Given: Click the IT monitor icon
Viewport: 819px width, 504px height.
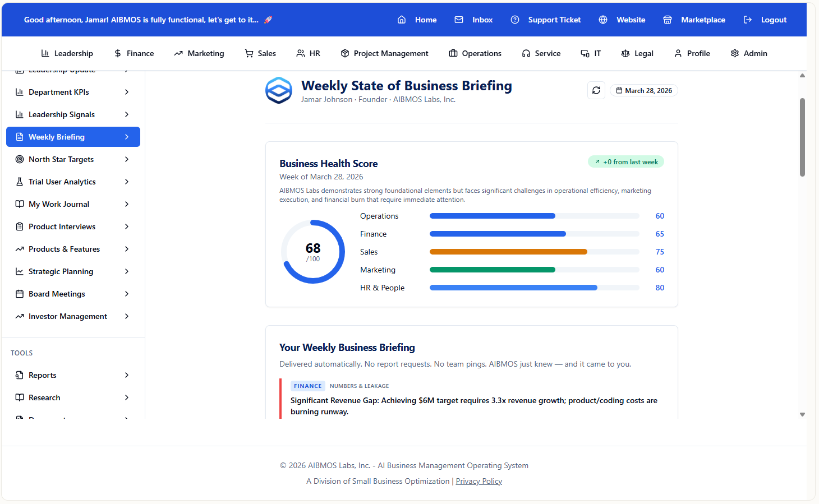Looking at the screenshot, I should [585, 53].
